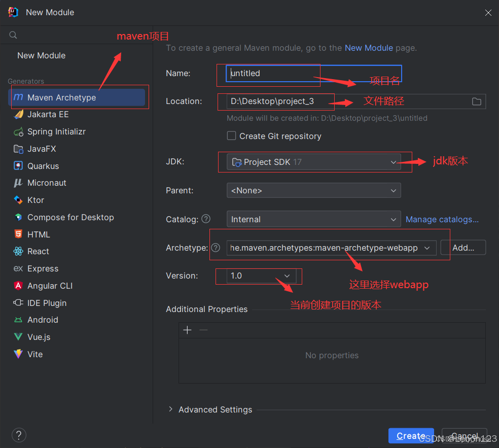
Task: Select IDE Plugin in the generators list
Action: [x=77, y=303]
